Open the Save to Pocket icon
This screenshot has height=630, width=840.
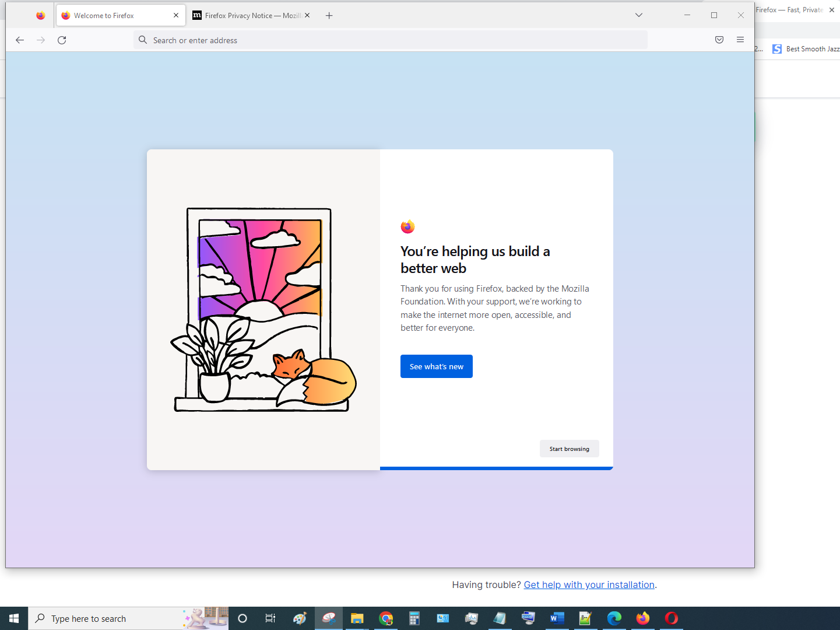pyautogui.click(x=719, y=40)
